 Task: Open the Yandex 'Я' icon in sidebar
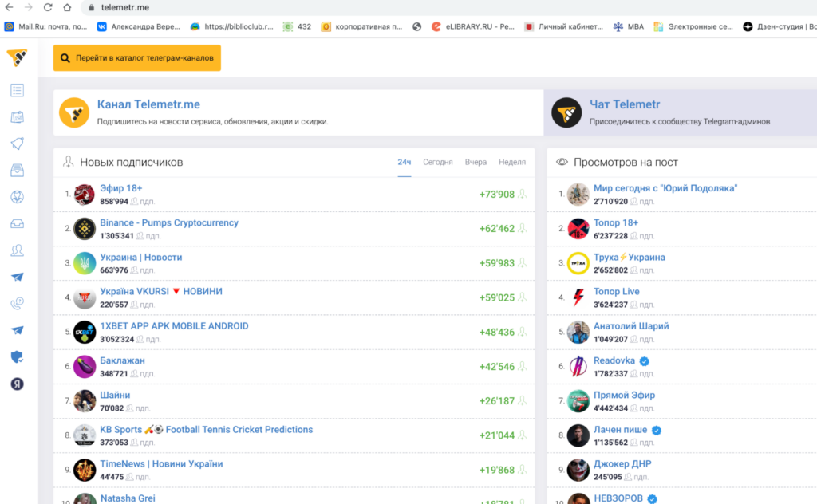pyautogui.click(x=18, y=384)
